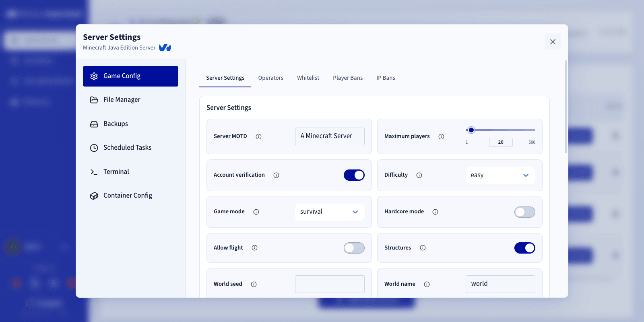Show info for World seed
Screen dimensions: 644x322
254,284
